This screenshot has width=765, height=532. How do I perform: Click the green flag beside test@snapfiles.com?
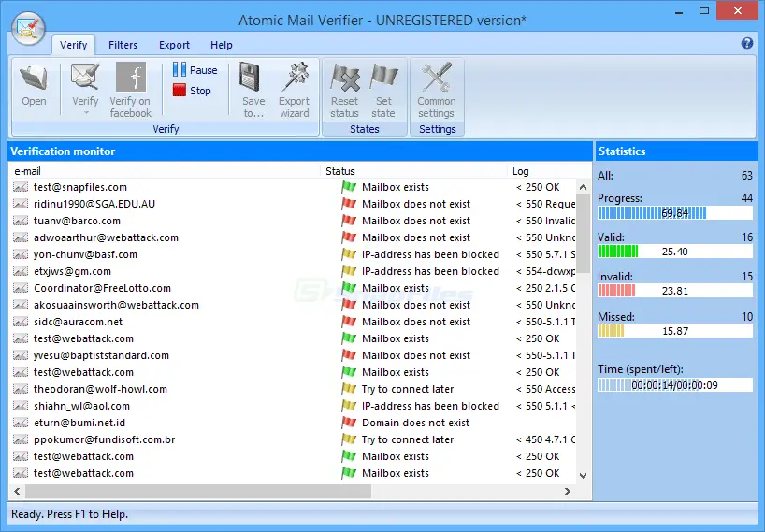click(349, 187)
